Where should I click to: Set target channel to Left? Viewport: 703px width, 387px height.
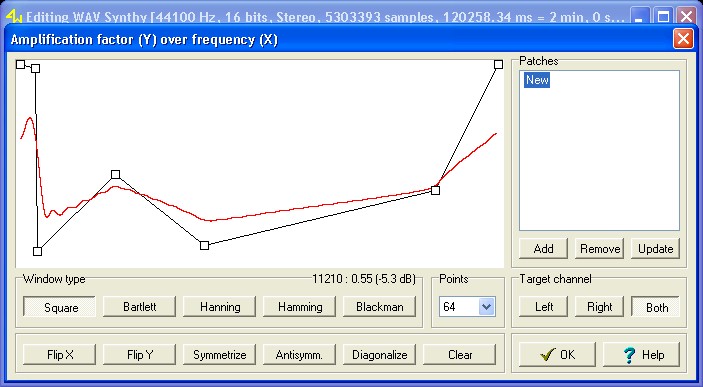coord(543,307)
